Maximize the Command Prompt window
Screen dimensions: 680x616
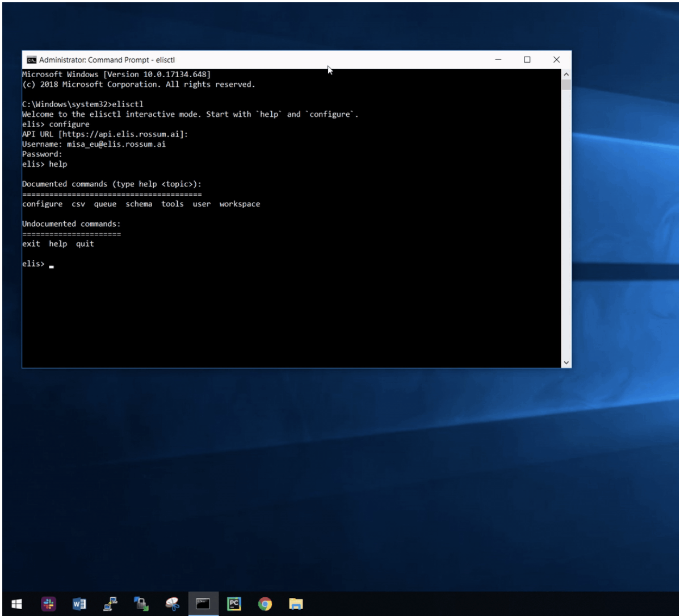point(527,60)
